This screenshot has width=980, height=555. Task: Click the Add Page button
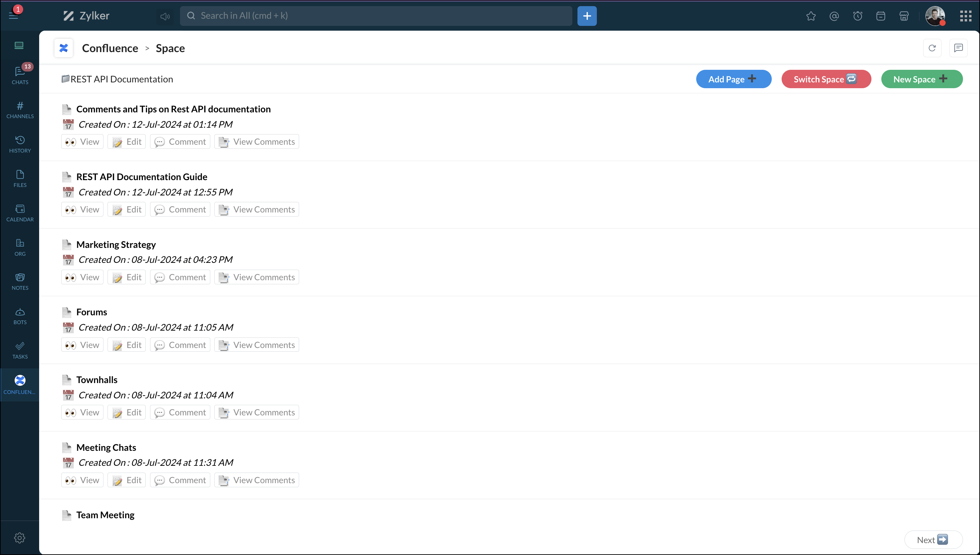(733, 79)
